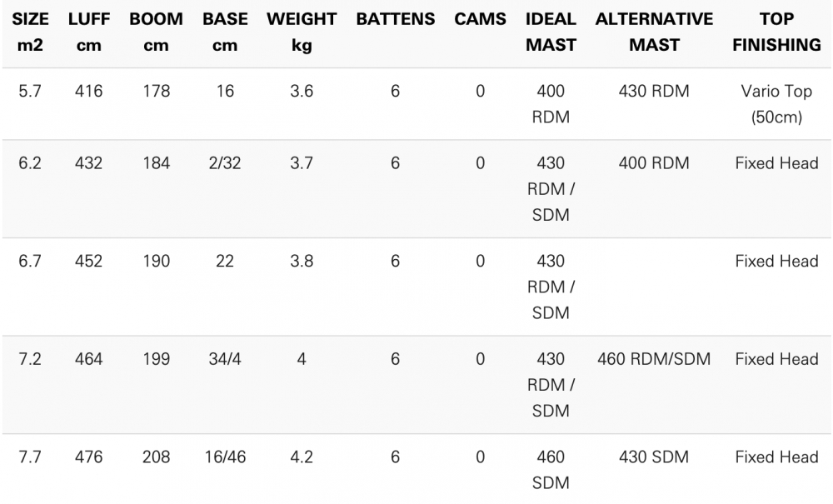
Task: Select the ALTERNATIVE MAST column header
Action: [x=654, y=32]
